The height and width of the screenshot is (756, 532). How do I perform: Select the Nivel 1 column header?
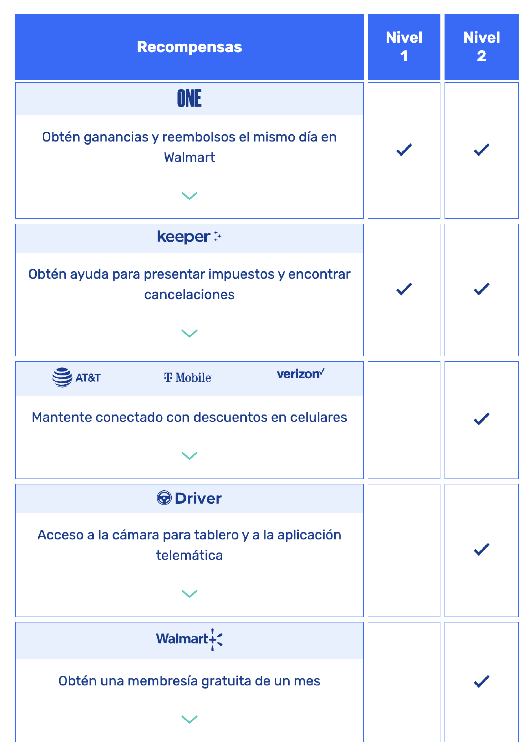(x=404, y=47)
